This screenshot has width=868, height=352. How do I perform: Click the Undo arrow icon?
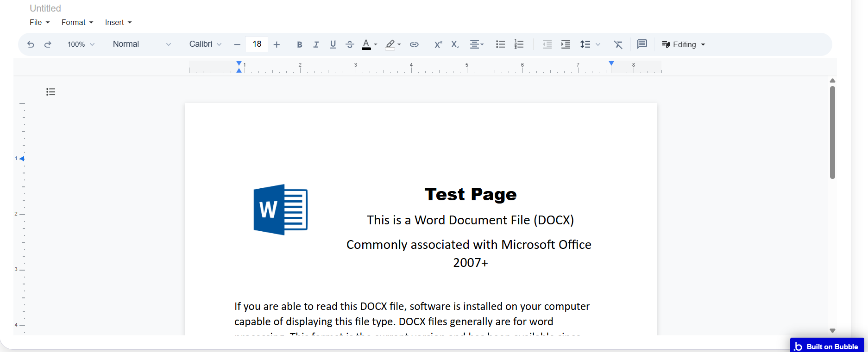coord(31,44)
